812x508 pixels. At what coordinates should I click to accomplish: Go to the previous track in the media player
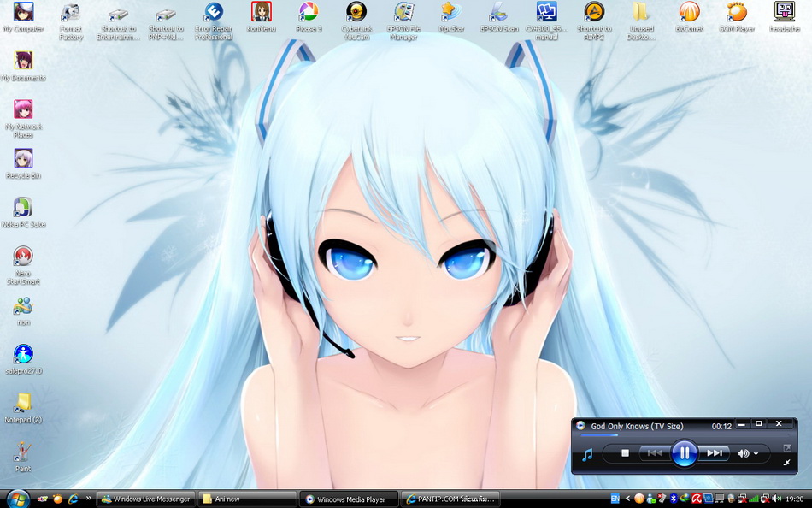coord(655,453)
